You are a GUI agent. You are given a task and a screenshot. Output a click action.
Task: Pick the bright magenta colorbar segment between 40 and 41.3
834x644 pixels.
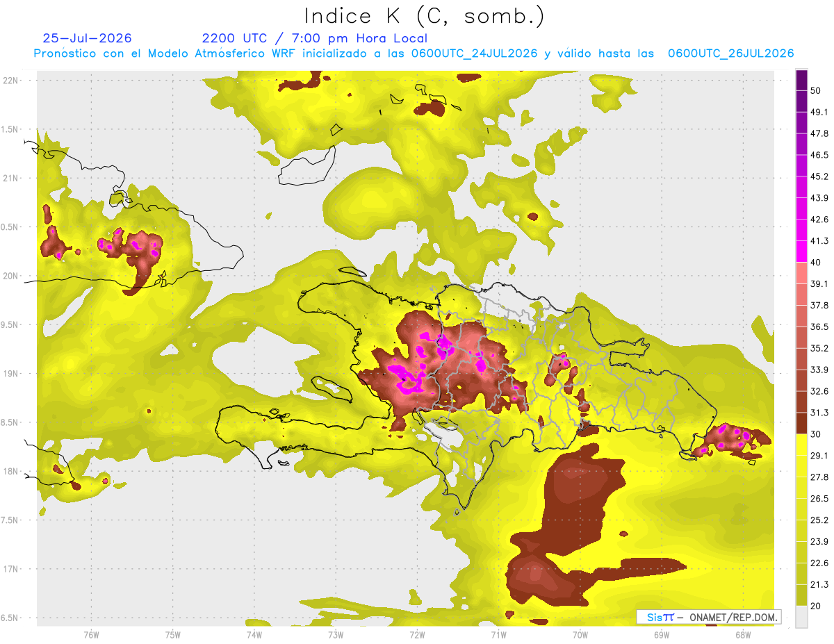pos(801,251)
